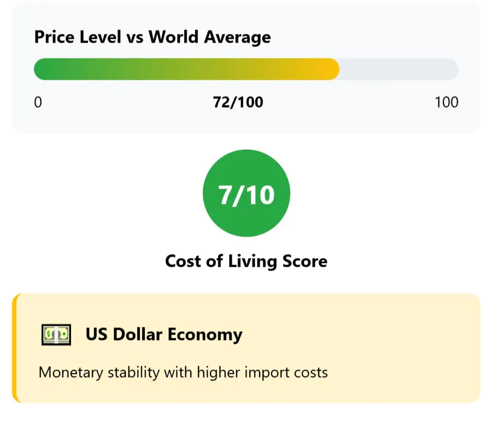Click the yellow tip of the bar fill
The height and width of the screenshot is (422, 504).
tap(328, 69)
